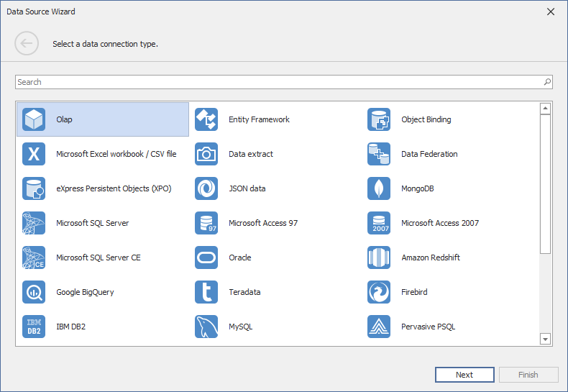
Task: Go back with the arrow button
Action: 27,43
